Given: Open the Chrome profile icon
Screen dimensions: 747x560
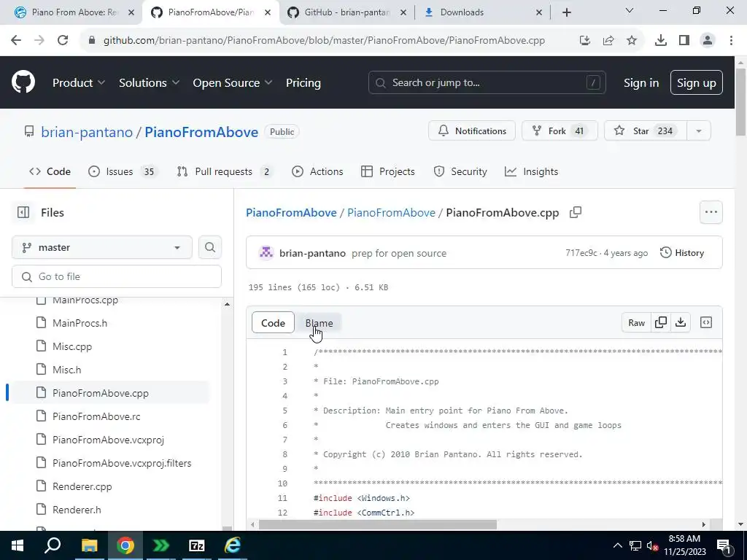Looking at the screenshot, I should click(708, 41).
